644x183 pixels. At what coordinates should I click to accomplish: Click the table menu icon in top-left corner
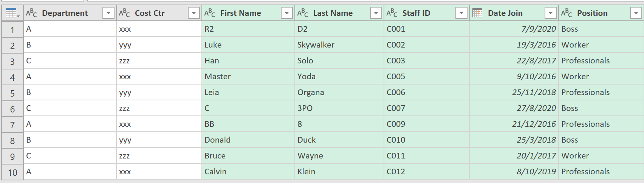[x=12, y=13]
